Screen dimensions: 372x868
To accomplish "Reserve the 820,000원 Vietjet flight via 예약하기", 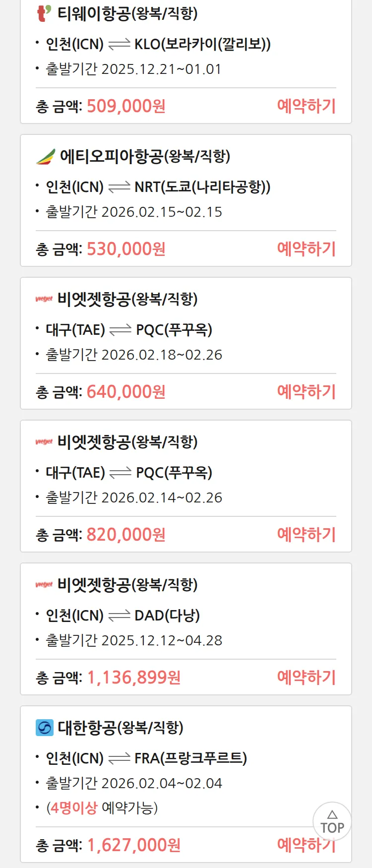I will pyautogui.click(x=306, y=535).
